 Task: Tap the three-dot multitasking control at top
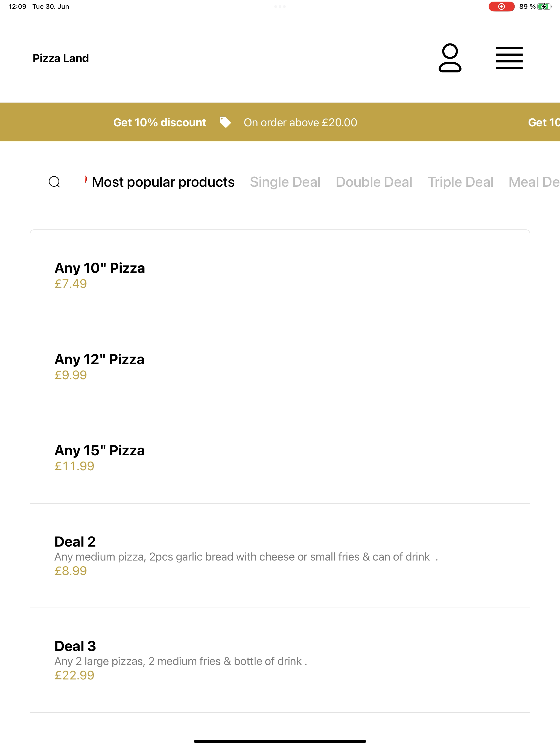(280, 6)
